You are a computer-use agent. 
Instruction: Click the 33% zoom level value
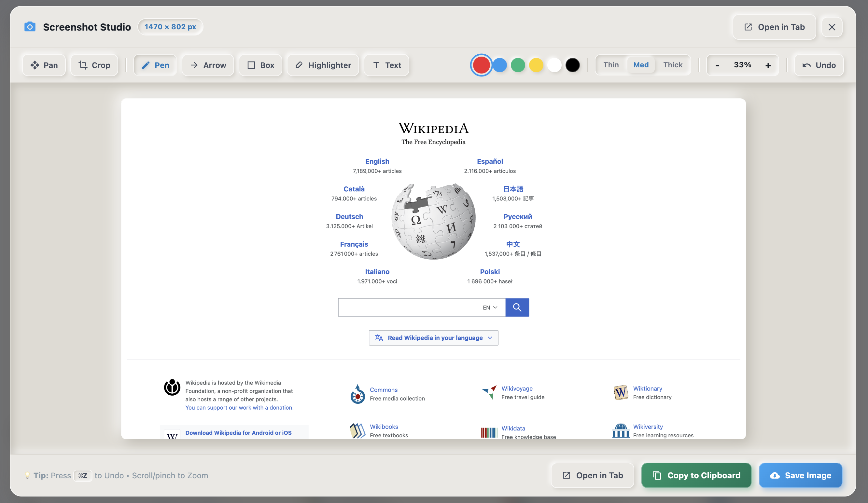point(742,65)
